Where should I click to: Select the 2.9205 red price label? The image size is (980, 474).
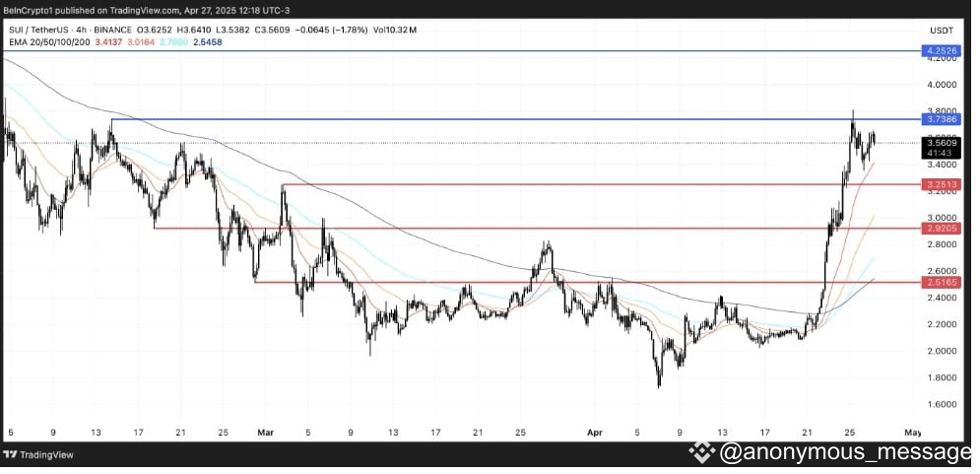point(943,229)
